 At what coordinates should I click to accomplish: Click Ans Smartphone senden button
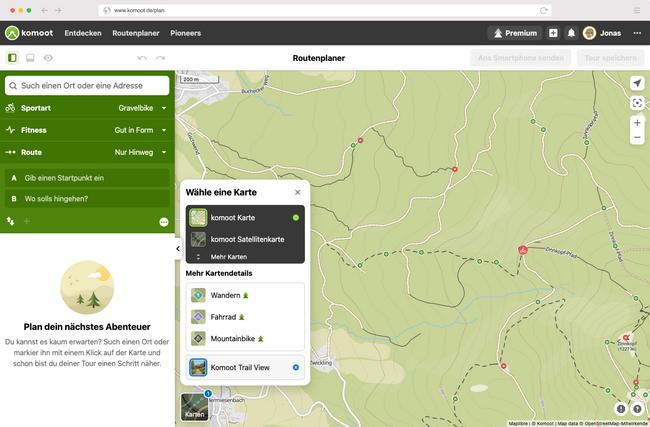[x=521, y=58]
